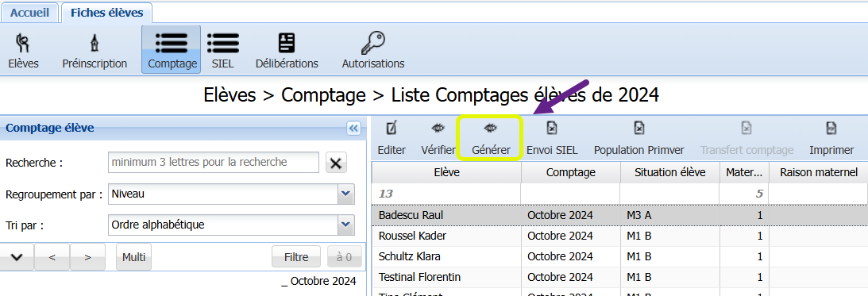Switch to the Accueil tab

30,13
